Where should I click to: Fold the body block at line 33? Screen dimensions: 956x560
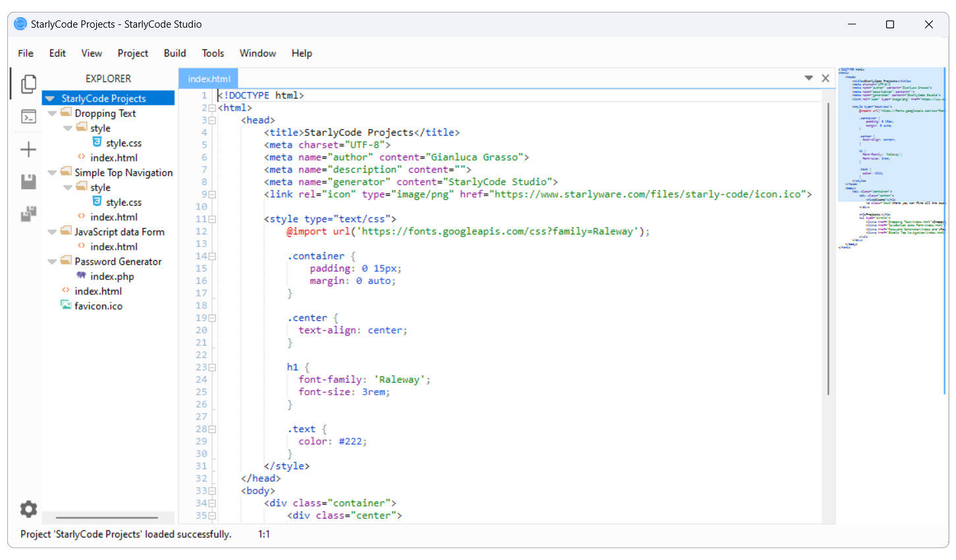coord(212,491)
